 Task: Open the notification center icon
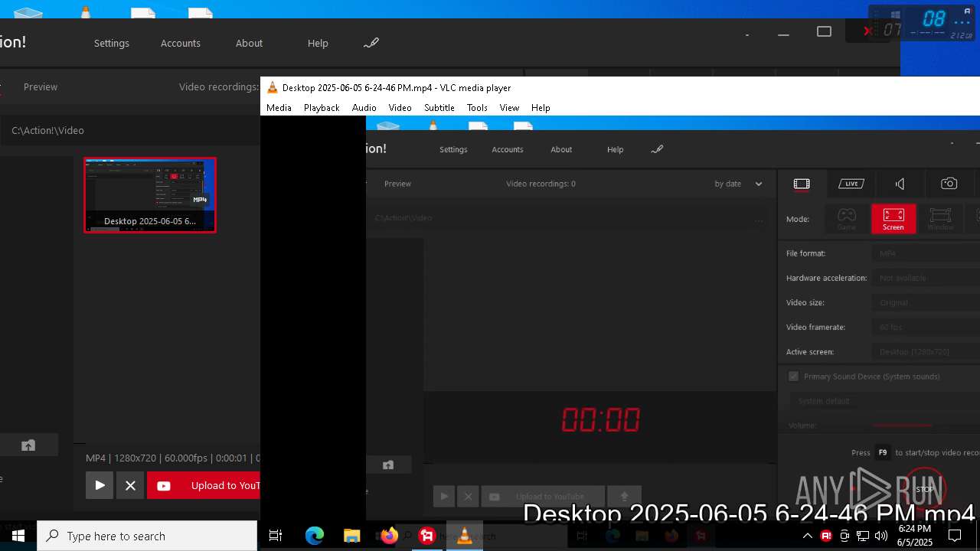tap(955, 536)
